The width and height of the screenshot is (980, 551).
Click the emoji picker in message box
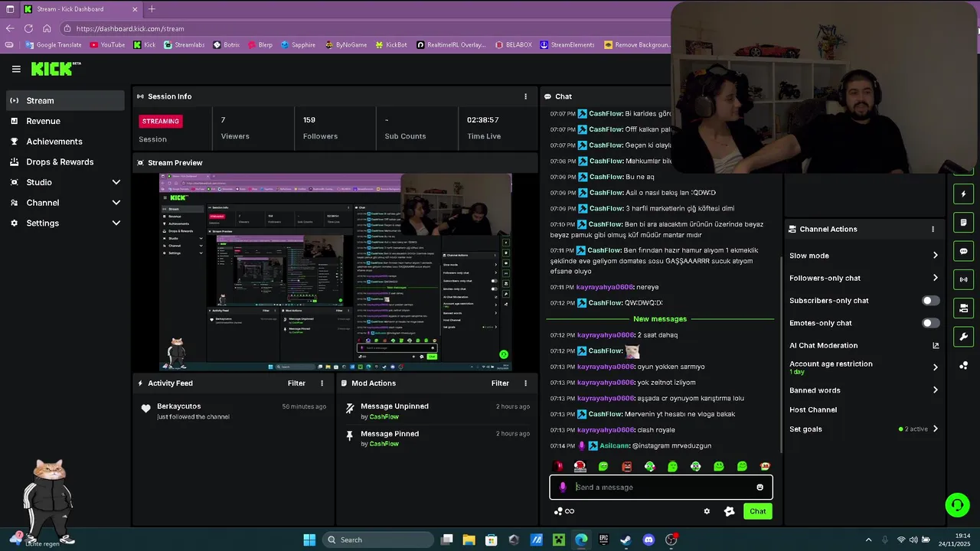[759, 487]
